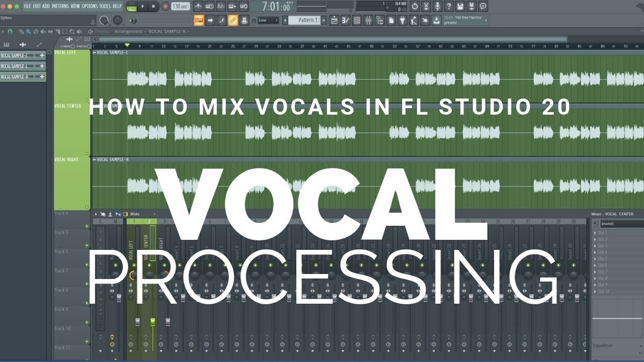Open the chat/news speech bubble icon
644x362 pixels.
[483, 7]
